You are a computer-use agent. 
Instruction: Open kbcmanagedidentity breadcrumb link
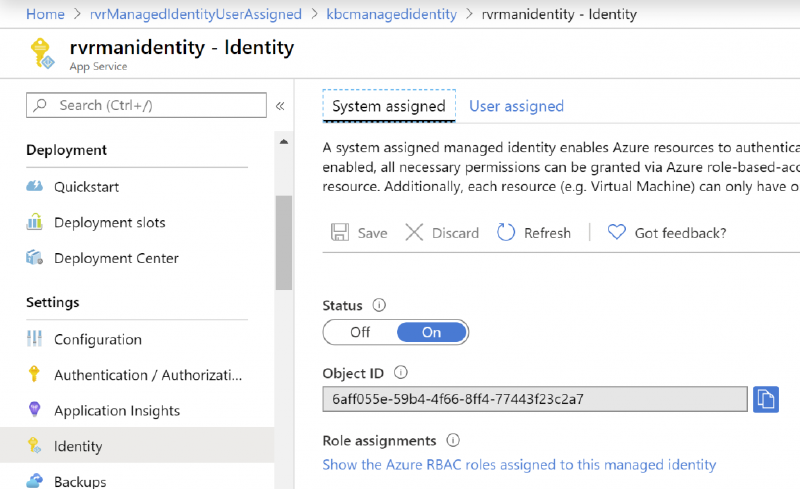[391, 14]
